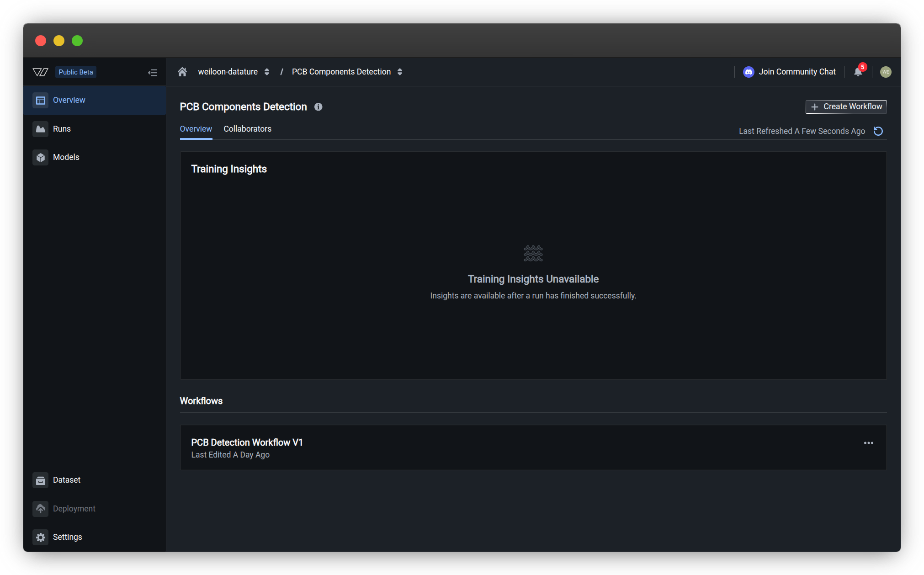Switch to the Collaborators tab
This screenshot has width=924, height=575.
tap(247, 129)
